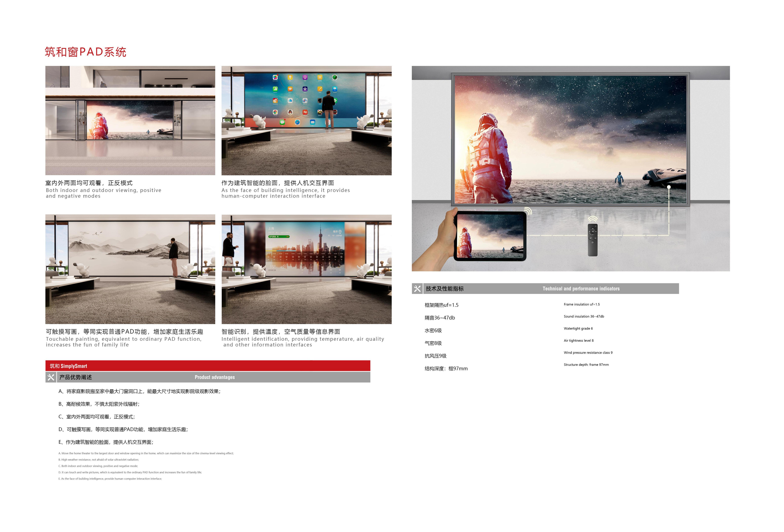Image resolution: width=784 pixels, height=532 pixels.
Task: Click advantage line B、高耐候效果
Action: click(99, 404)
